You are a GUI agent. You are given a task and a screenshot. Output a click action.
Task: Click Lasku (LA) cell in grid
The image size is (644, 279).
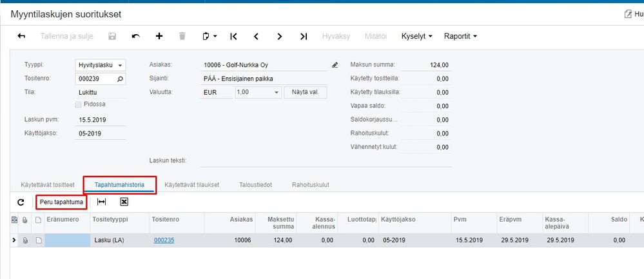tap(119, 240)
